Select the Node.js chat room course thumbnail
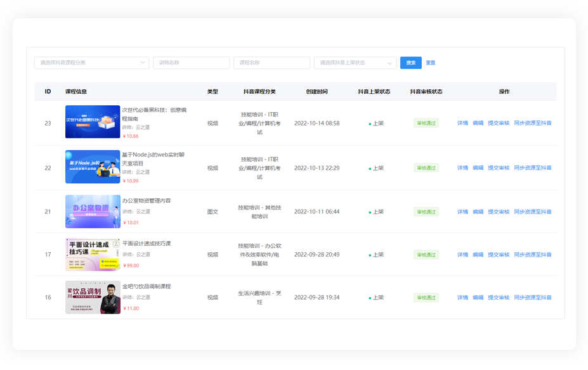The width and height of the screenshot is (588, 370). 93,167
